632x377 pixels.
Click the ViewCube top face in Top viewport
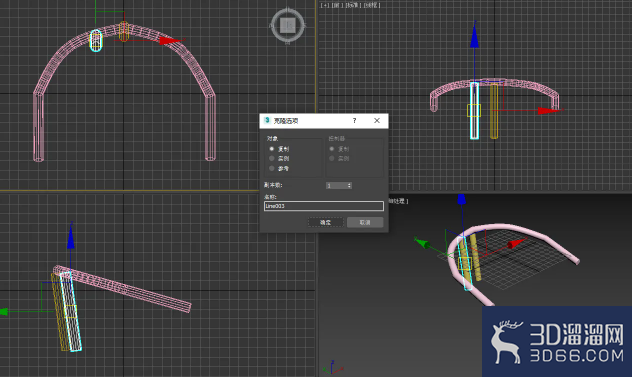(x=287, y=25)
